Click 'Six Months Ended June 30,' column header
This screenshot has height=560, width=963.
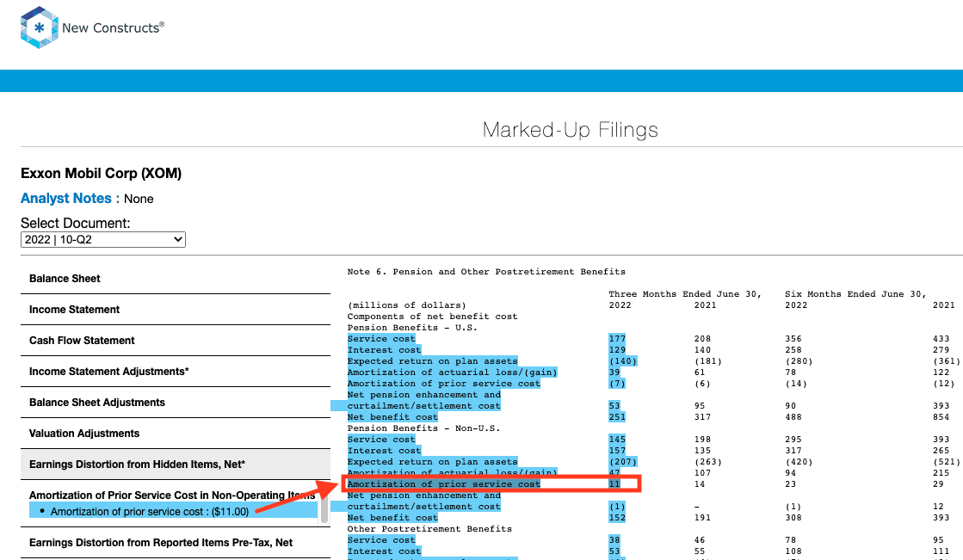pos(855,294)
